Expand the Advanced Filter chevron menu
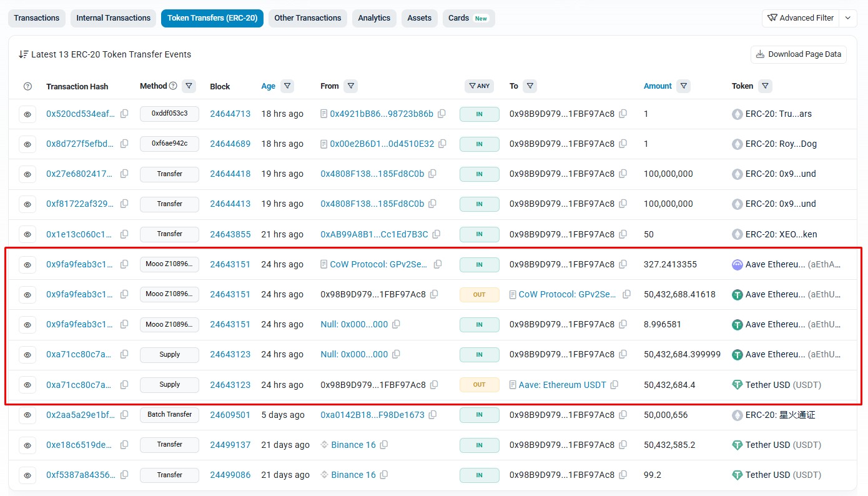 coord(847,18)
